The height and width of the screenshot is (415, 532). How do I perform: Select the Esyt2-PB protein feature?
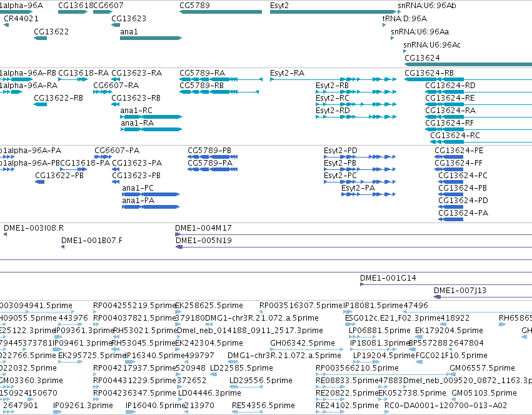click(359, 169)
